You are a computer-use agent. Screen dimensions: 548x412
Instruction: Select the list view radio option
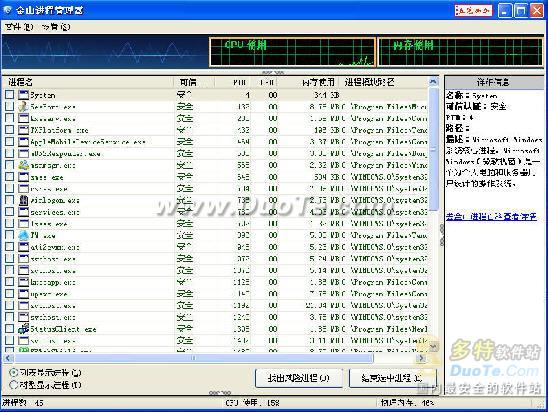tap(14, 373)
